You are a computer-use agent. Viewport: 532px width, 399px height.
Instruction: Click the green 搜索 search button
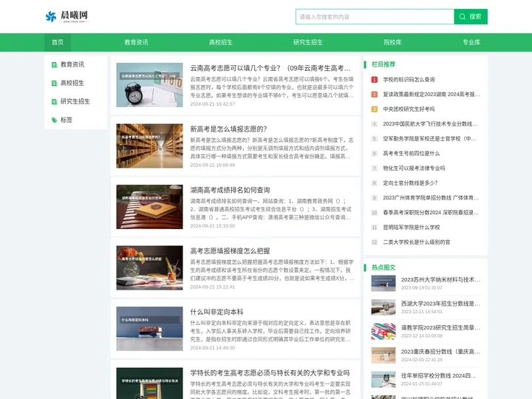tap(471, 16)
